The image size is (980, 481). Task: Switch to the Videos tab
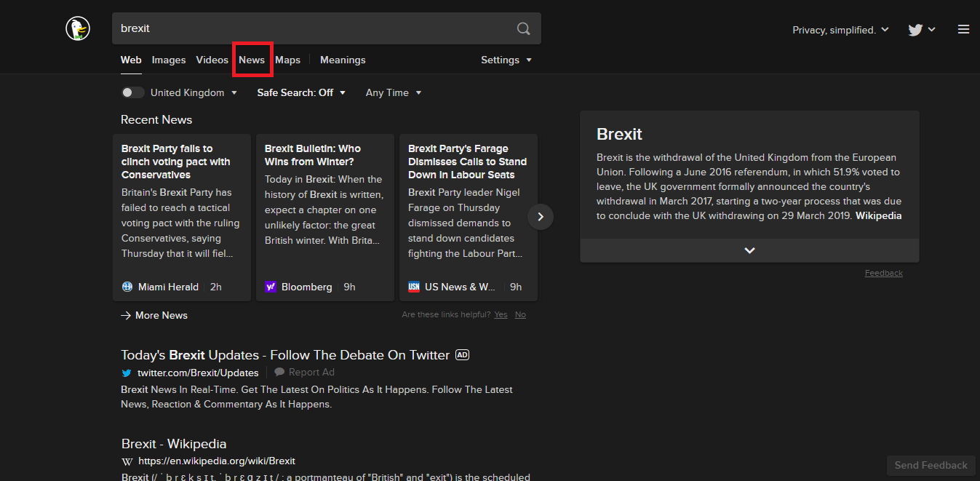[212, 60]
